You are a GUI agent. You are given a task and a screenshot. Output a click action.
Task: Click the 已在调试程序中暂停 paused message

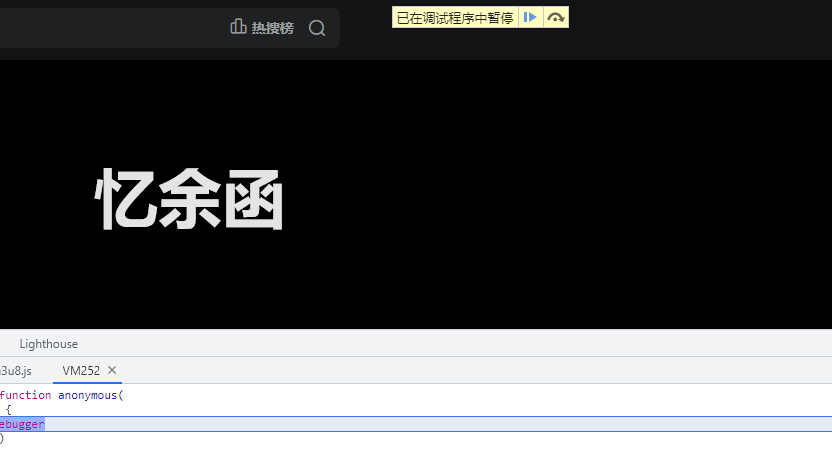pyautogui.click(x=455, y=18)
